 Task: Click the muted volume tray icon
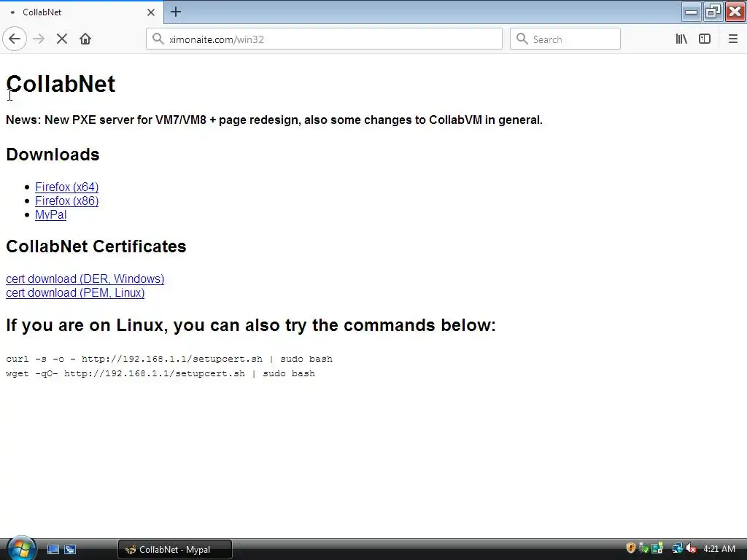coord(692,548)
